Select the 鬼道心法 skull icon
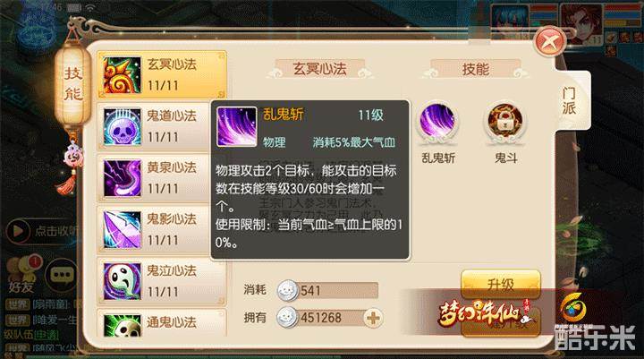 122,126
